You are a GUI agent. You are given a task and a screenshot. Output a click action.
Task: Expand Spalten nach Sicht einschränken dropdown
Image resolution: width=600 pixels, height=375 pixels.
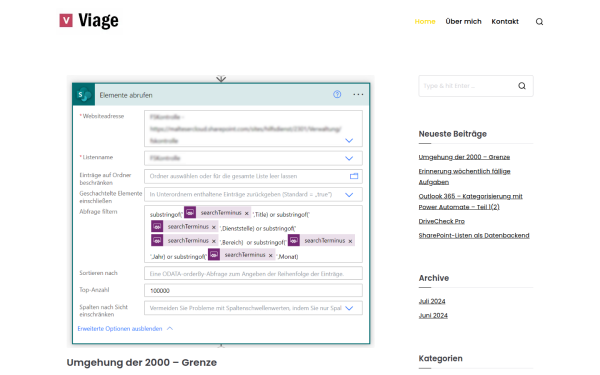(349, 308)
